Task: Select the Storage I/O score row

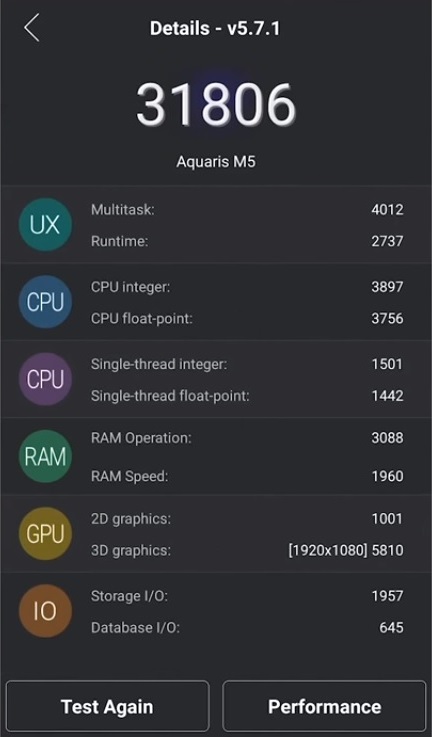Action: click(x=247, y=596)
